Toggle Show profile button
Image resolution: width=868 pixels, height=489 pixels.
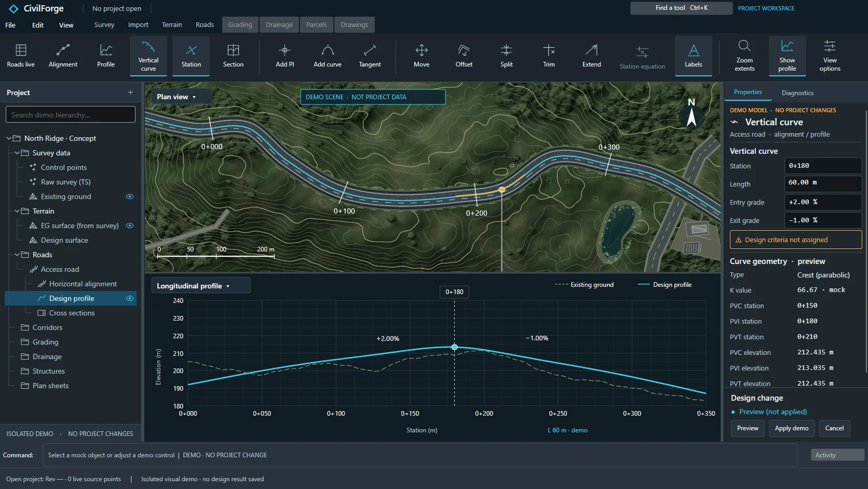(x=787, y=56)
